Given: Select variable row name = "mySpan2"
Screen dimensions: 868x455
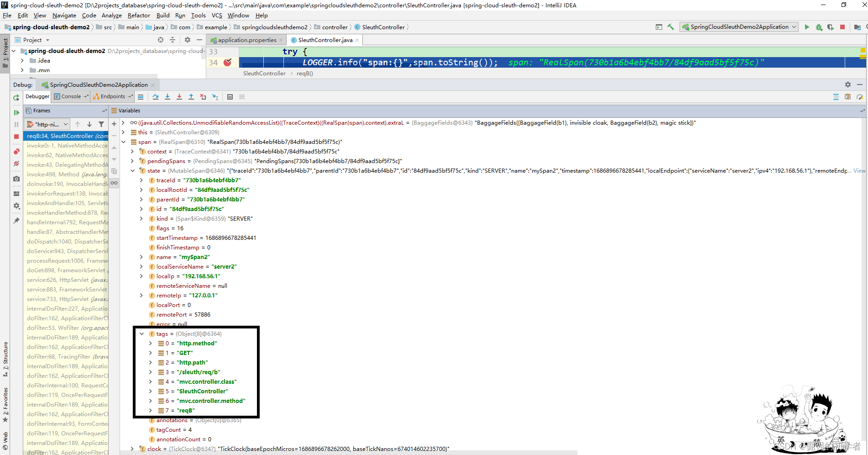Looking at the screenshot, I should tap(183, 257).
